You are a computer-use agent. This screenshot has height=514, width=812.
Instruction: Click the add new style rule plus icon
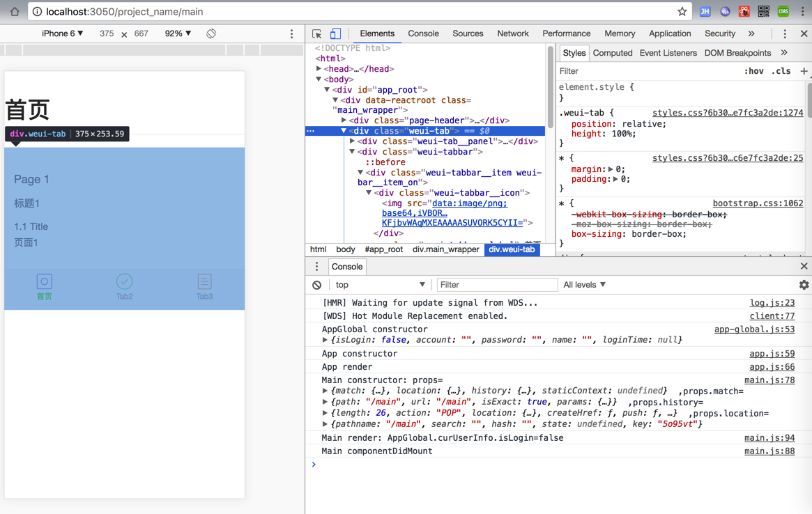click(x=804, y=71)
